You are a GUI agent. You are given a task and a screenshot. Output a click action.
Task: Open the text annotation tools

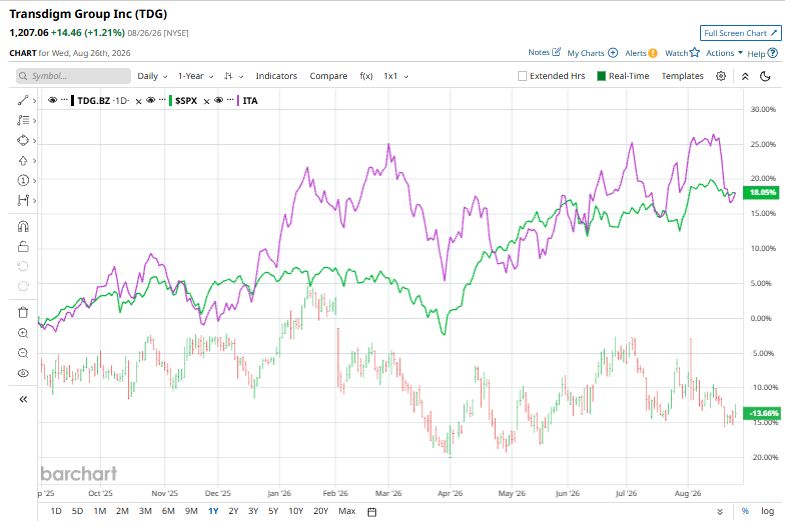coord(23,121)
